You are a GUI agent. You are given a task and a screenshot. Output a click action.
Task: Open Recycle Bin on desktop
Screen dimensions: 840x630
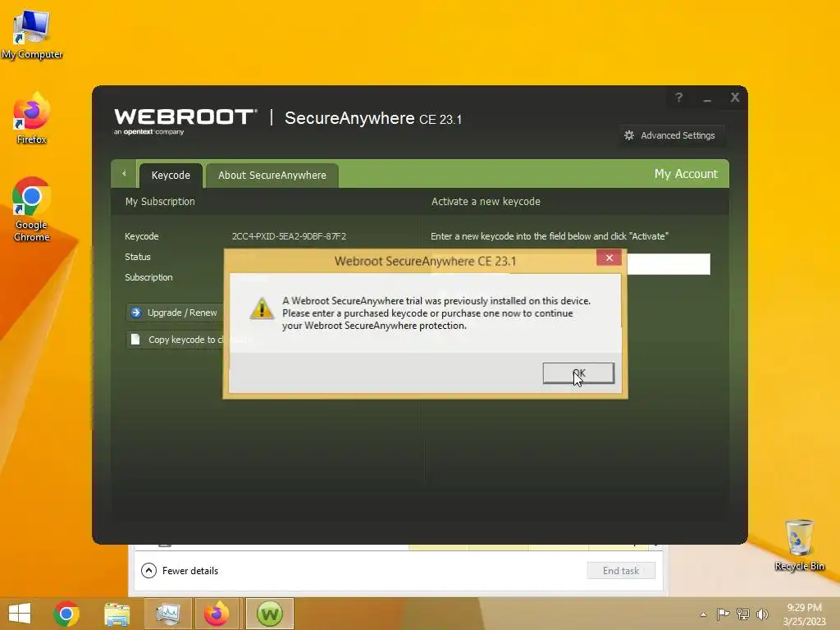(799, 545)
